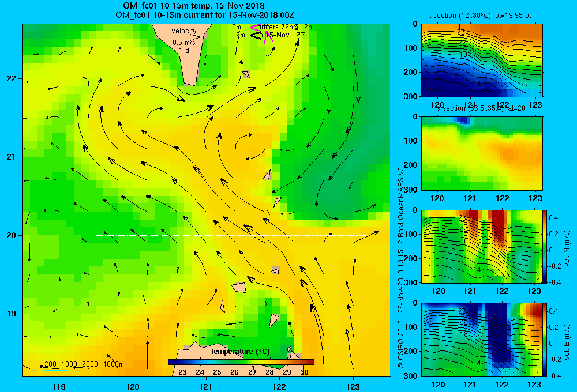Click the vel. E colorbar strip
The image size is (577, 392).
[x=545, y=339]
